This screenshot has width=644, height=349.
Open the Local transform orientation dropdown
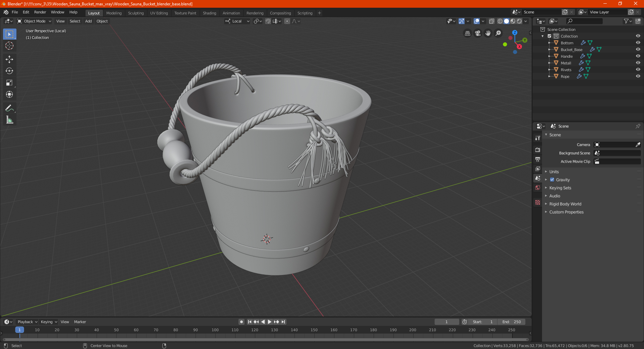(237, 21)
